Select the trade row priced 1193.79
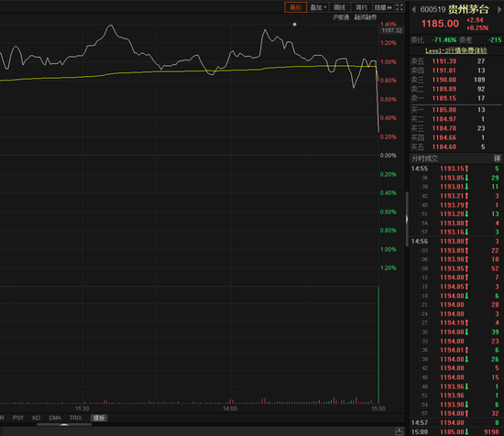504x436 pixels. click(x=455, y=205)
